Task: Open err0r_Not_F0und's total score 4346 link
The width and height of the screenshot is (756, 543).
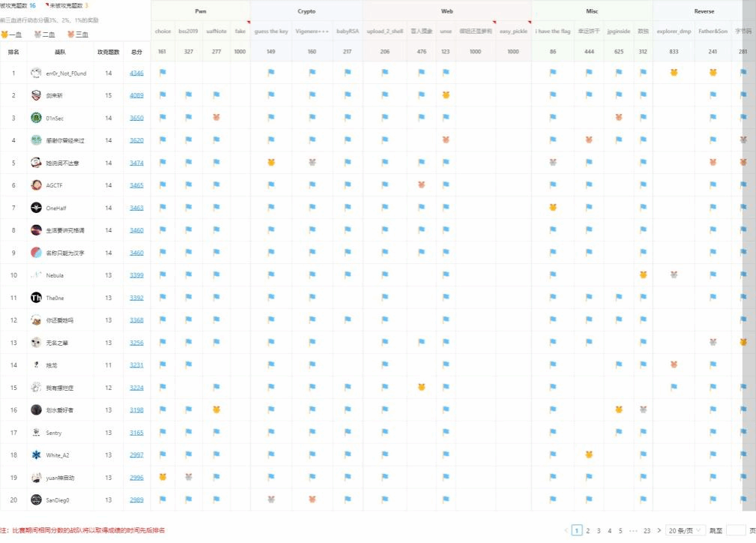Action: [x=136, y=73]
